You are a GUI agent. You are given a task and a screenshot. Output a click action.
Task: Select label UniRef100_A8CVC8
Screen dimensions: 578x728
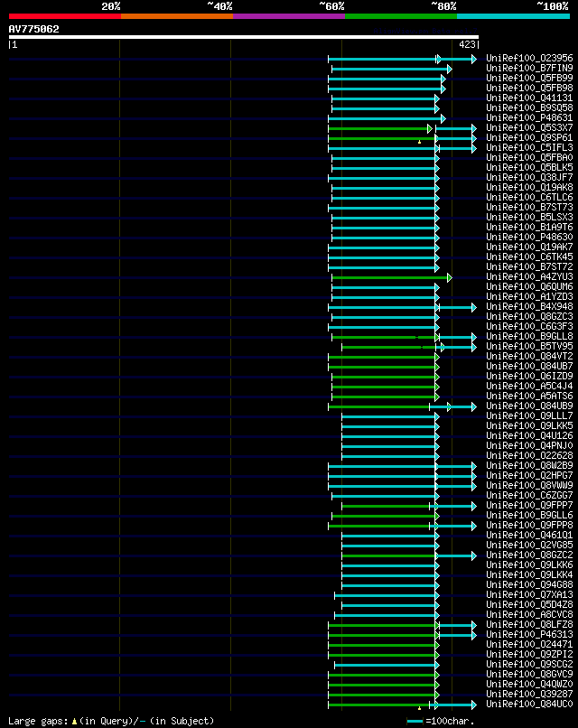click(530, 615)
